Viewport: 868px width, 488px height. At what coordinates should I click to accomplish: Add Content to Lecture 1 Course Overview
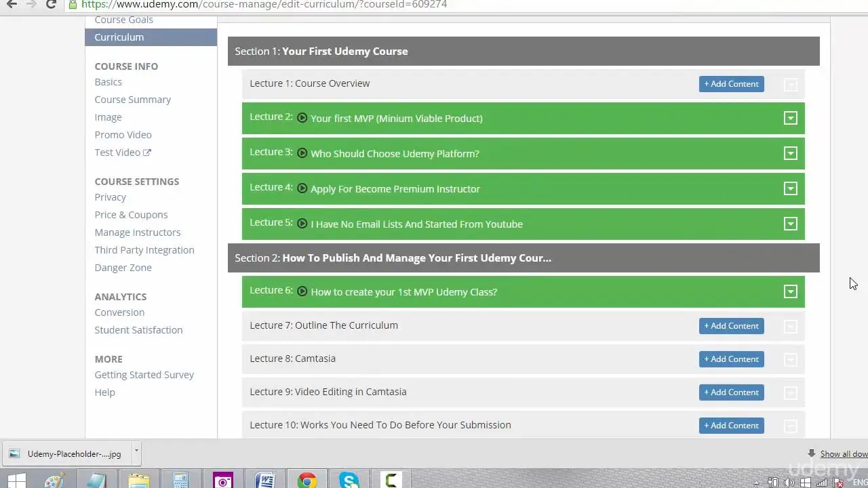pyautogui.click(x=731, y=84)
